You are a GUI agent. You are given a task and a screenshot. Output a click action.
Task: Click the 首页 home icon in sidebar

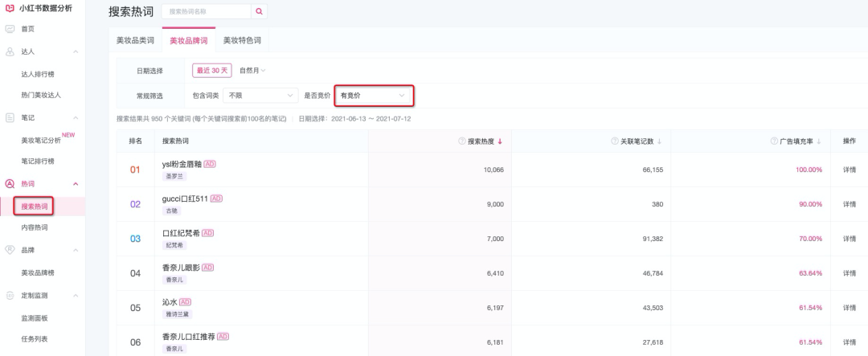[10, 29]
